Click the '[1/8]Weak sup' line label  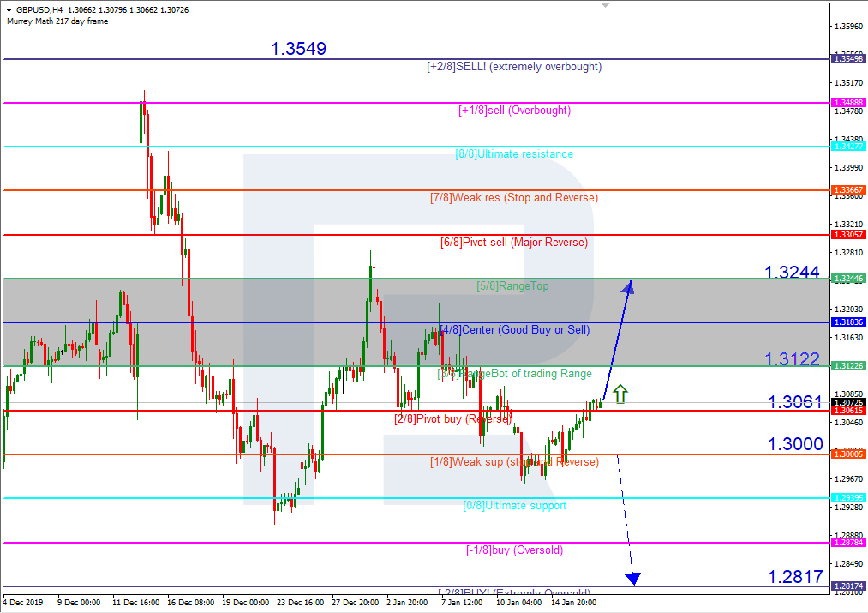[514, 461]
